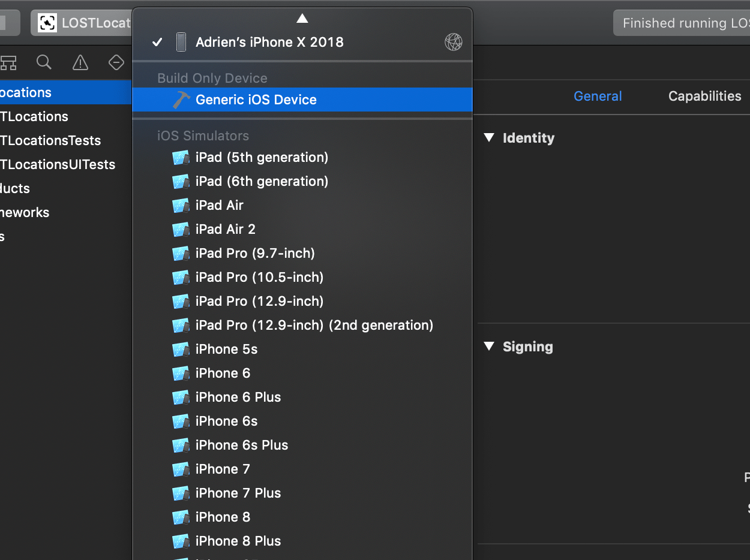Open the breakpoint navigator diamond icon

click(116, 62)
